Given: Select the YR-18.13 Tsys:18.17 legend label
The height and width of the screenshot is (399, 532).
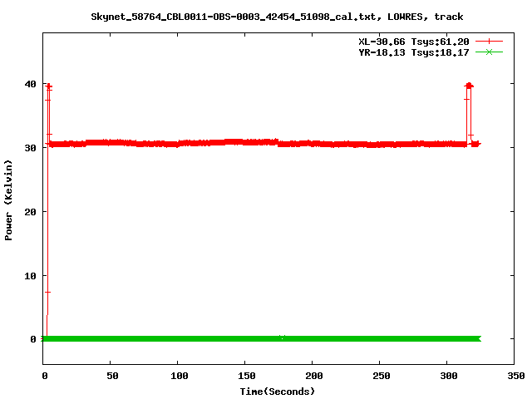Looking at the screenshot, I should 414,52.
